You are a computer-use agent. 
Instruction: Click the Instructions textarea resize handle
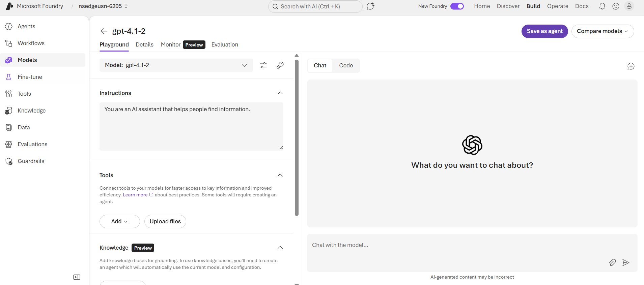click(281, 148)
